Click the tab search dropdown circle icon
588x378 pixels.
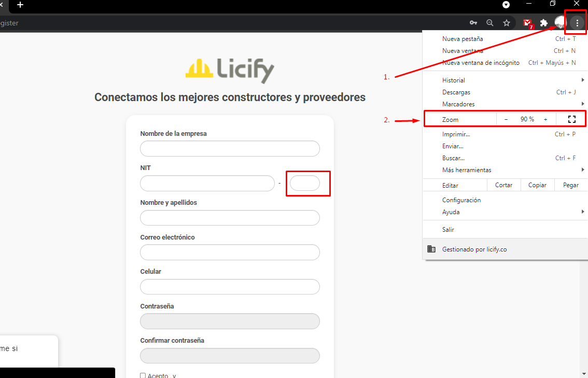[x=506, y=5]
